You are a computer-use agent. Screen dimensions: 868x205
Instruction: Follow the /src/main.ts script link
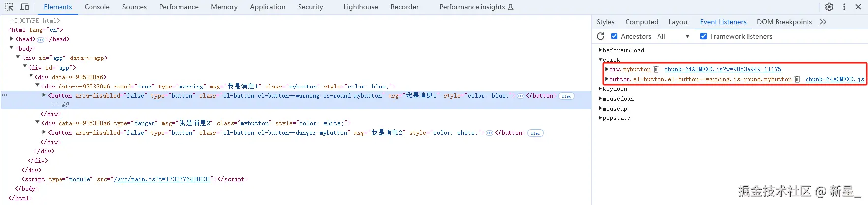162,179
